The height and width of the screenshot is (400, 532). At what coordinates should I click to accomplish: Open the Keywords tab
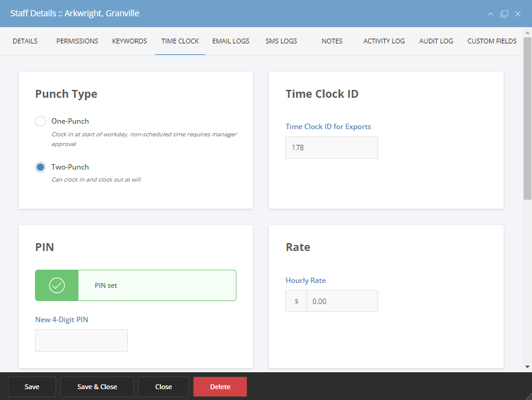click(x=129, y=41)
